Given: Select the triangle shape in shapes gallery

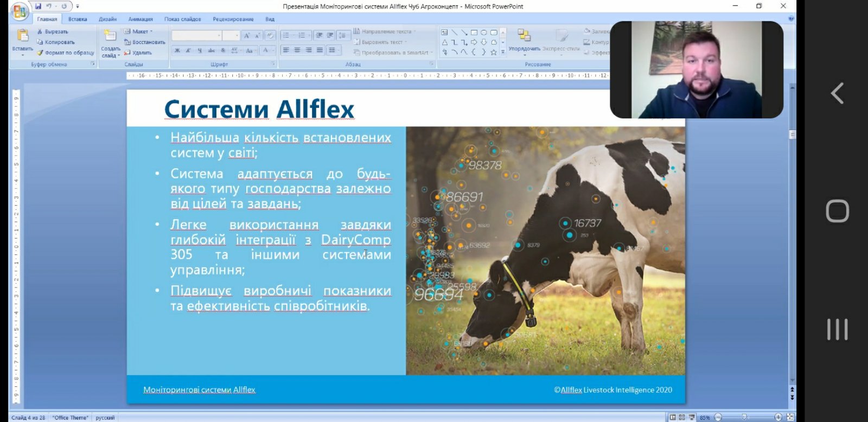Looking at the screenshot, I should 444,42.
